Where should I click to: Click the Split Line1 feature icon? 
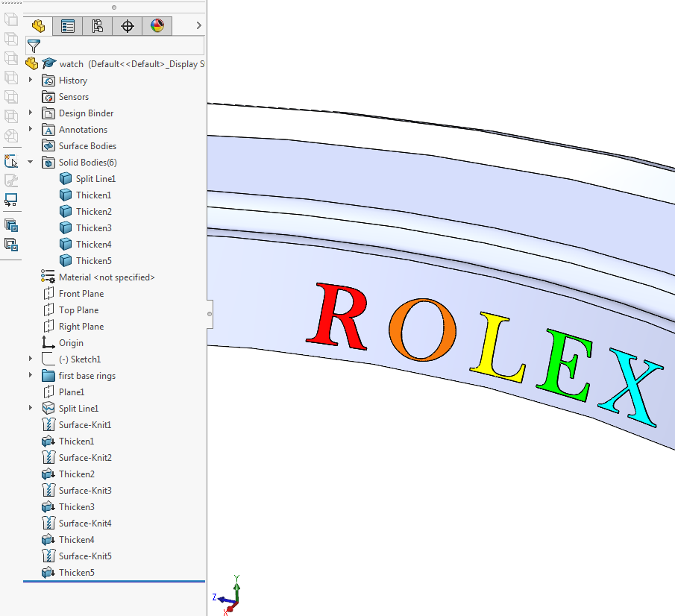pyautogui.click(x=48, y=408)
